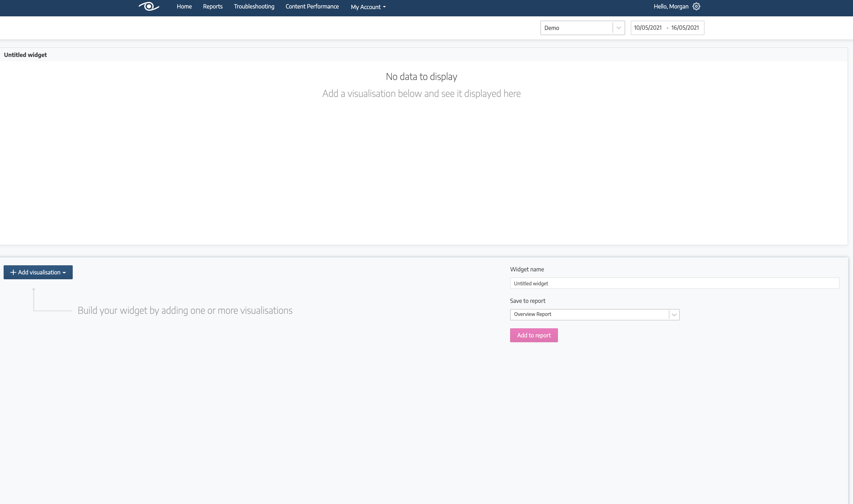Open settings via the gear icon

[696, 6]
